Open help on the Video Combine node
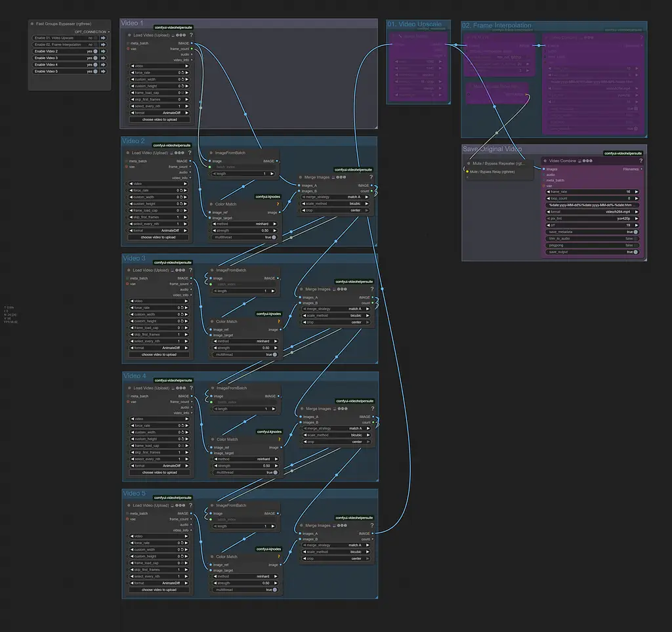 coord(640,161)
